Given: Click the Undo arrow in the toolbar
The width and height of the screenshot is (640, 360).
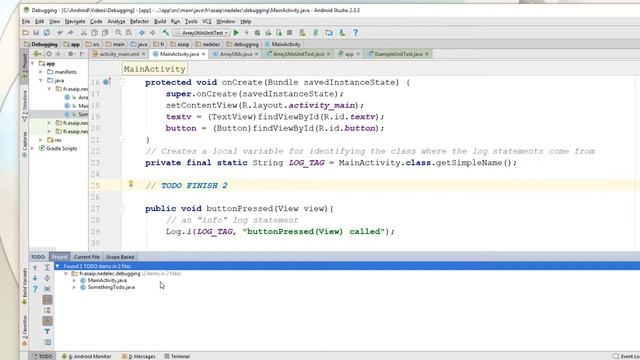Looking at the screenshot, I should pyautogui.click(x=60, y=33).
